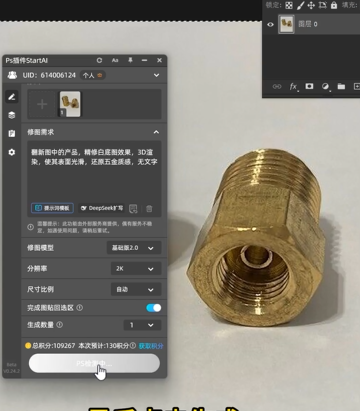Open the clipboard notes sidebar icon
This screenshot has width=360, height=411.
point(12,133)
